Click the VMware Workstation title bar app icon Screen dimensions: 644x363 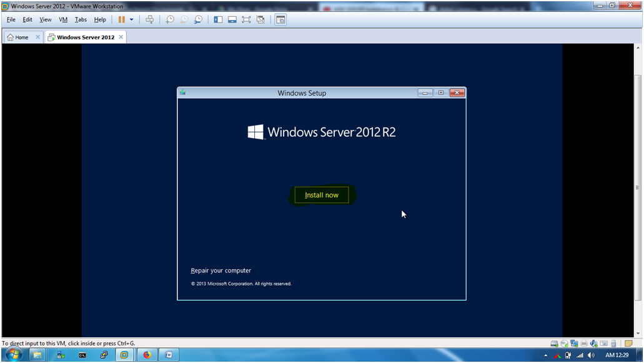click(x=6, y=6)
